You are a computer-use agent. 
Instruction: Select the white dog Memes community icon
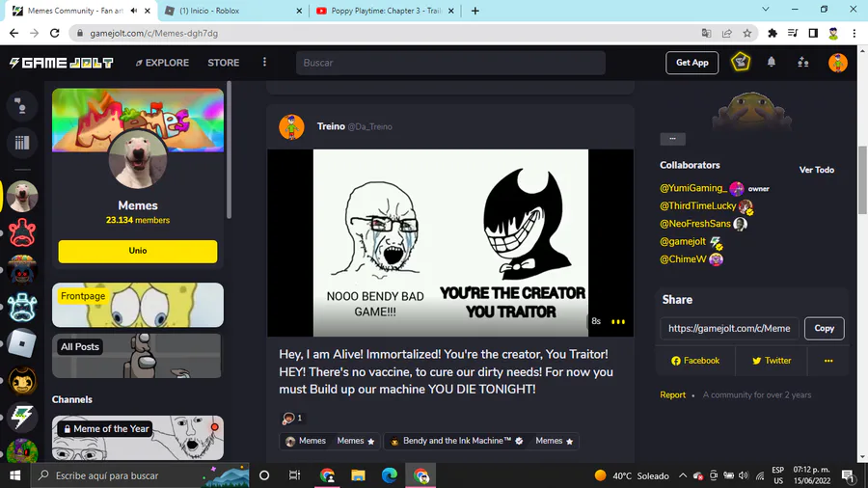[x=22, y=197]
